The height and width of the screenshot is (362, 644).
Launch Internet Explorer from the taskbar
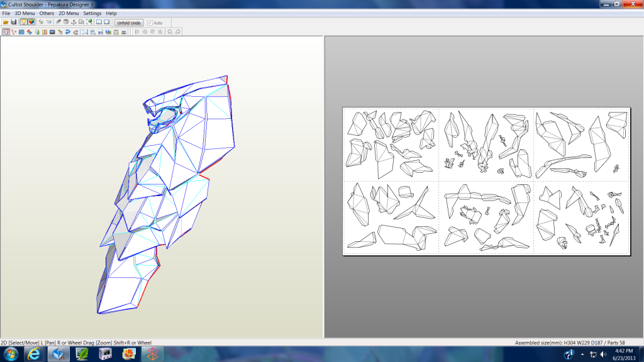point(34,354)
